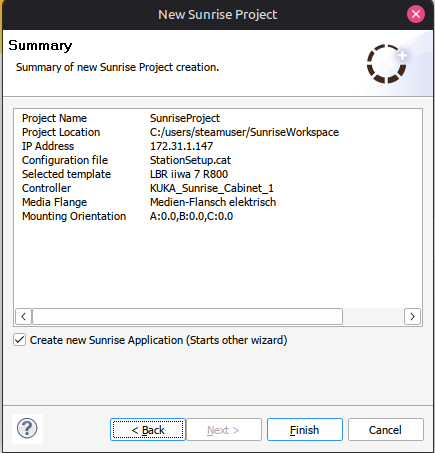Uncheck Create new Sunrise Application checkbox
Image resolution: width=435 pixels, height=453 pixels.
tap(20, 340)
